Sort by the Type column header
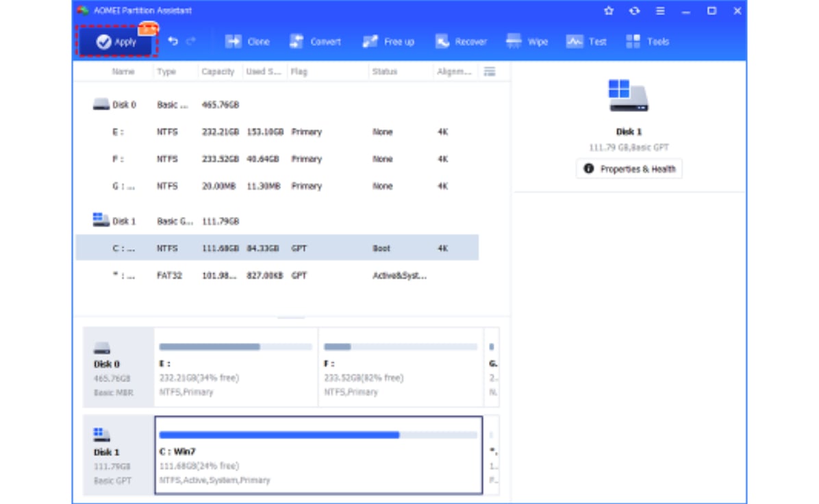The image size is (819, 504). [x=166, y=71]
